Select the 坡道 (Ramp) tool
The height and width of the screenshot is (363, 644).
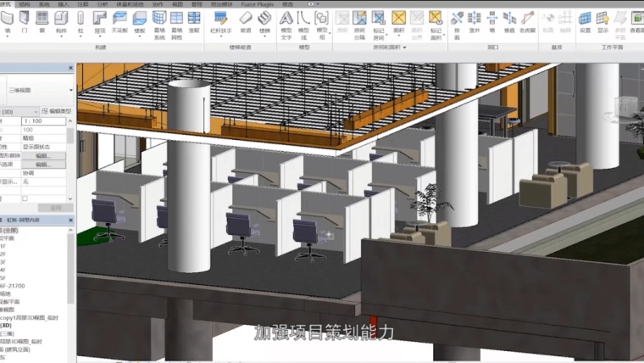pyautogui.click(x=245, y=20)
